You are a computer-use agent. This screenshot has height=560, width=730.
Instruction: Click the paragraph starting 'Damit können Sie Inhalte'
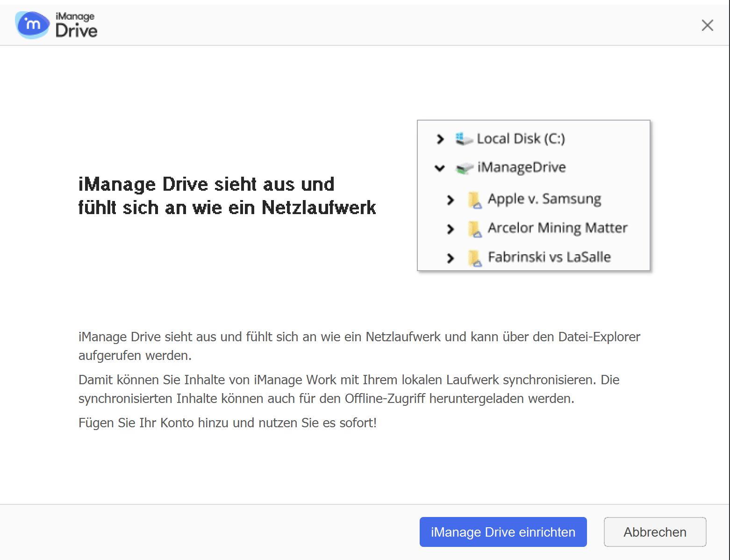point(349,389)
